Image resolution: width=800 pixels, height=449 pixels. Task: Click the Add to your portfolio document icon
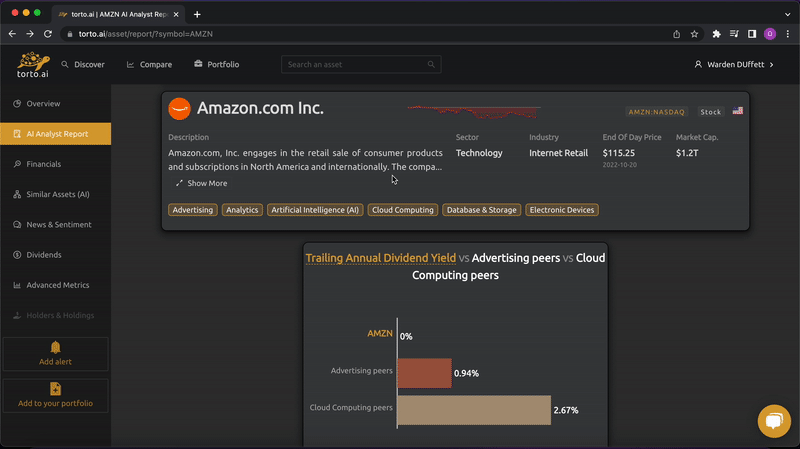56,389
